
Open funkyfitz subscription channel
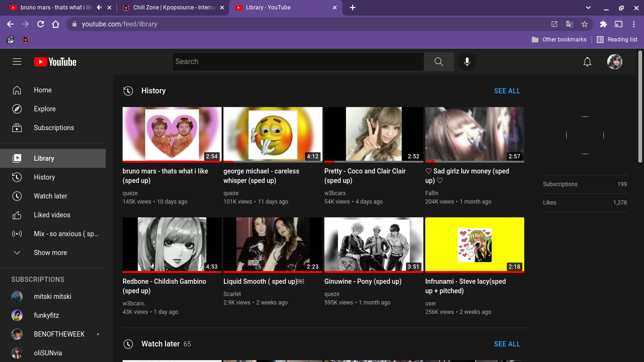pos(53,315)
